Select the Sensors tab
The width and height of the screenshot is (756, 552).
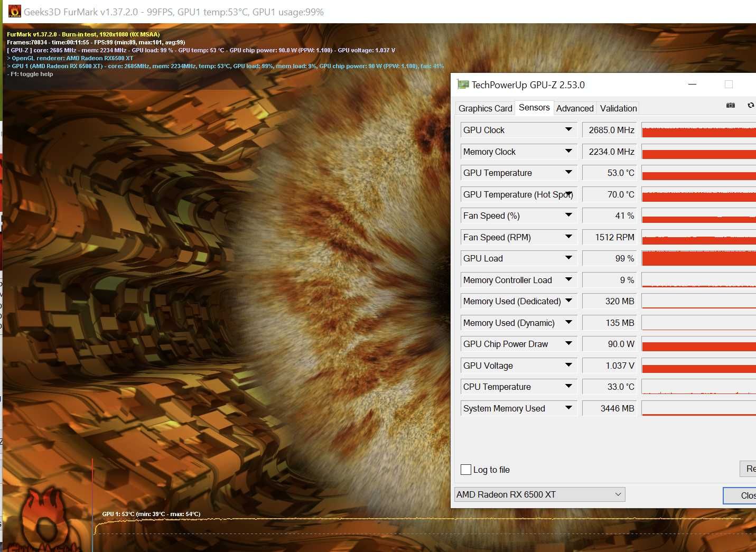point(534,107)
